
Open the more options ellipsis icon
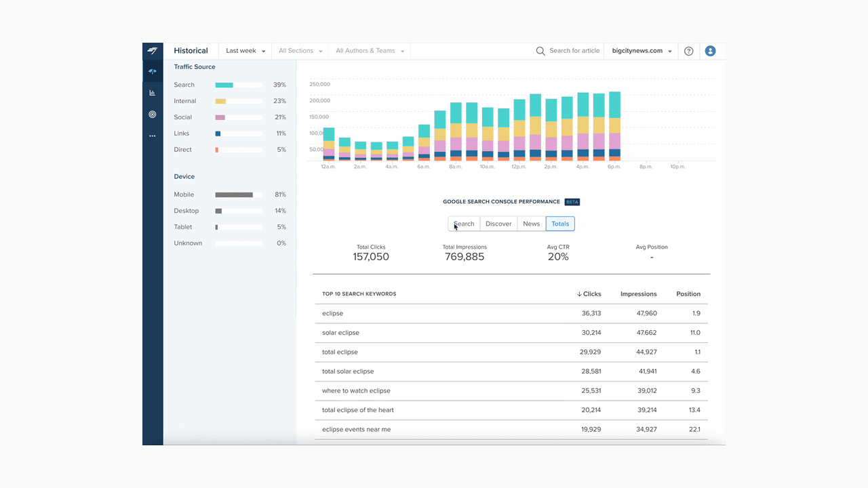tap(153, 136)
